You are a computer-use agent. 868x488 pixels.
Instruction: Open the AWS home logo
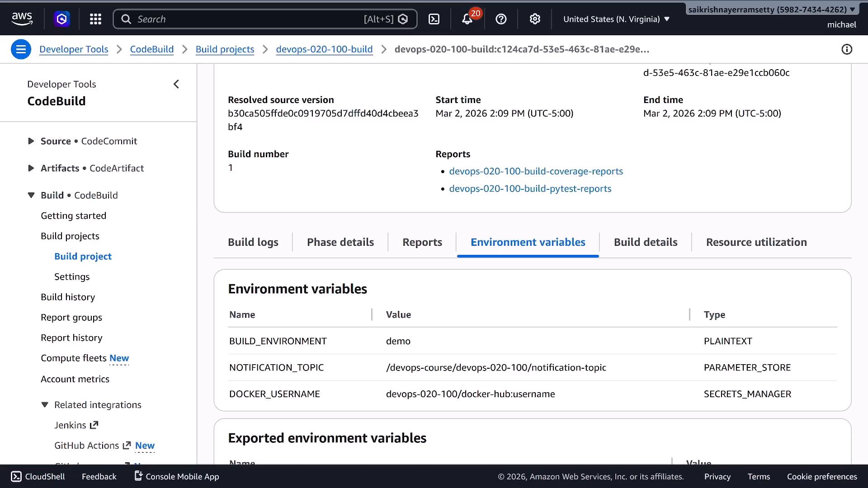point(22,19)
